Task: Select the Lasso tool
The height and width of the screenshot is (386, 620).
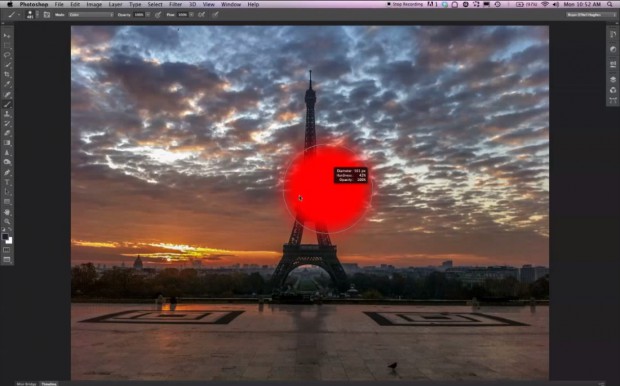Action: pyautogui.click(x=7, y=55)
